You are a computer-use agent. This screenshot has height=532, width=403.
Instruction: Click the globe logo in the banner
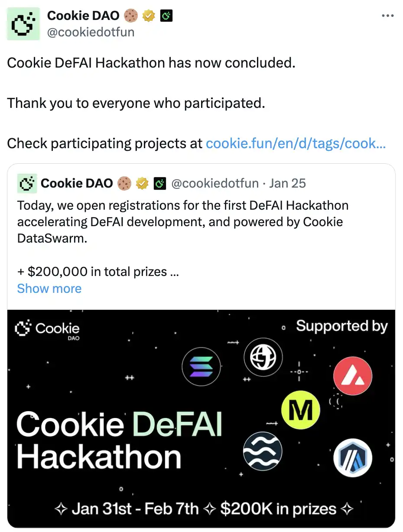click(x=263, y=357)
